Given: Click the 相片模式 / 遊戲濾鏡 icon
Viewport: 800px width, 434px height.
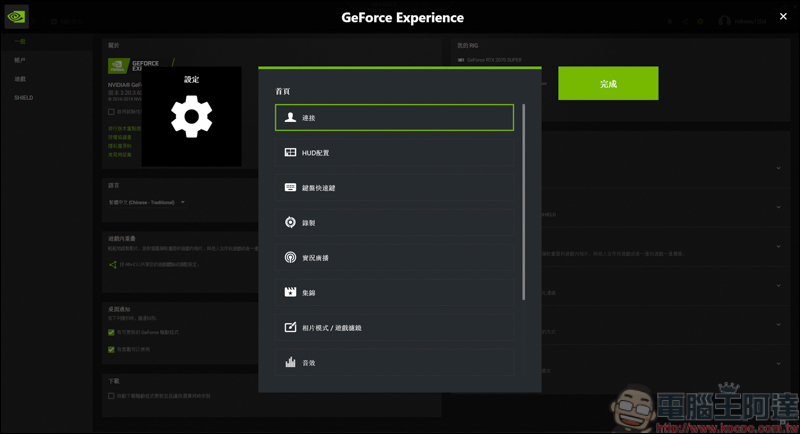Looking at the screenshot, I should [x=290, y=328].
